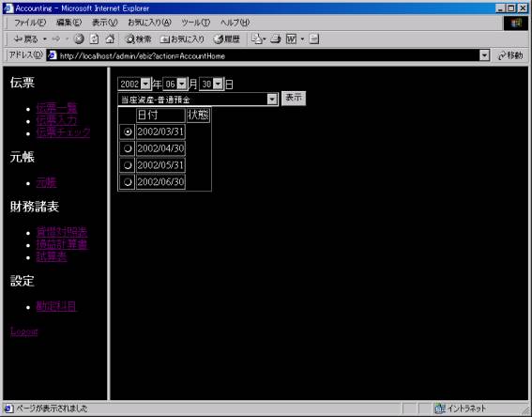Open the Favorites (お気に入り) toolbar button
Screen dimensions: 532x417
[x=182, y=39]
